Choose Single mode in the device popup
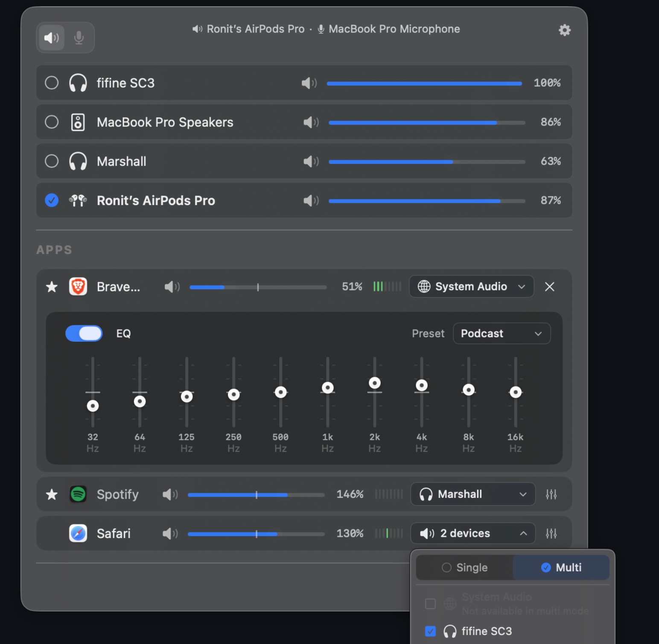 click(465, 568)
